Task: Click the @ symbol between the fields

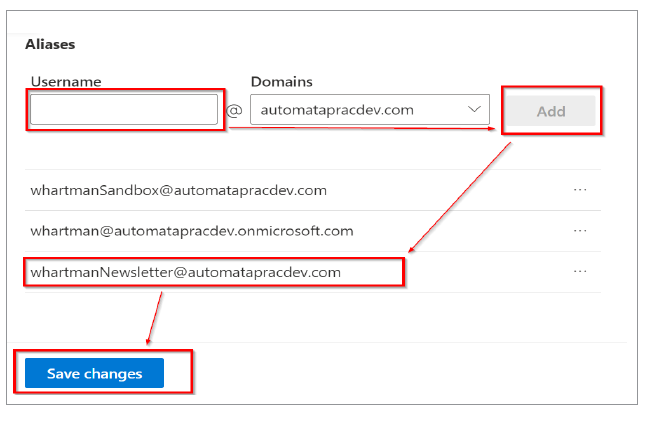Action: [x=235, y=110]
